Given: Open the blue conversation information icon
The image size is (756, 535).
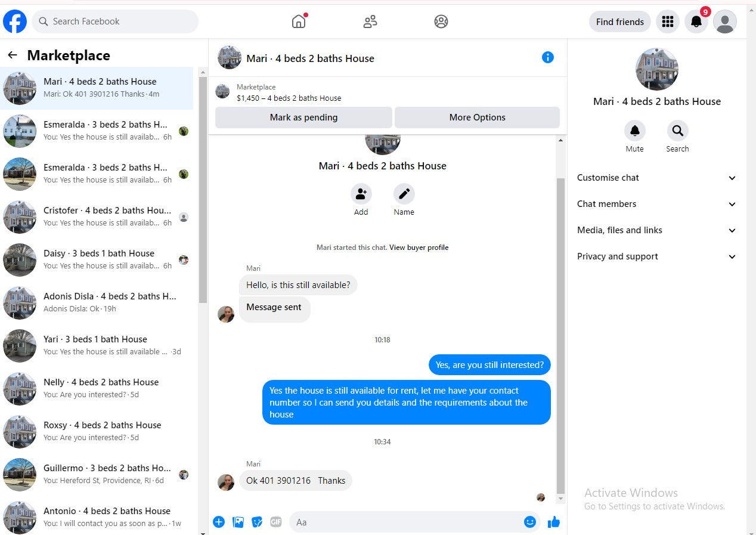Looking at the screenshot, I should [548, 57].
